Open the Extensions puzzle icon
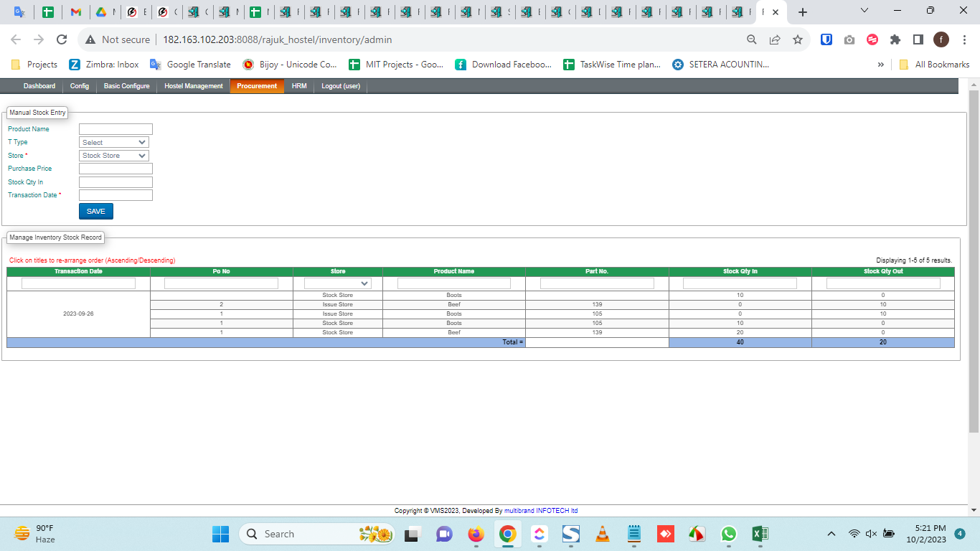The height and width of the screenshot is (551, 980). (895, 39)
